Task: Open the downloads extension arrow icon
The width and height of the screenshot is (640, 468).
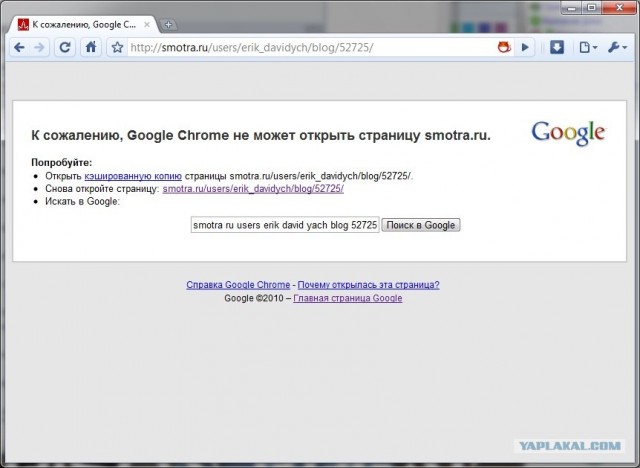Action: 557,47
